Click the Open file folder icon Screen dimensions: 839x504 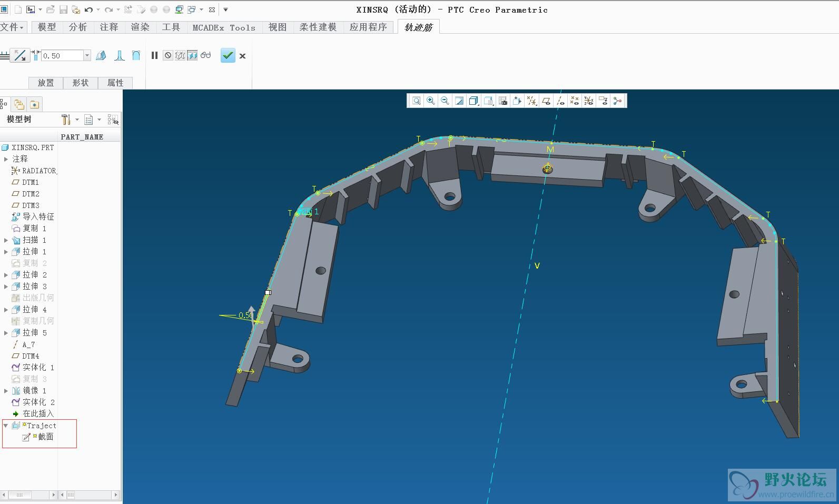pyautogui.click(x=51, y=9)
